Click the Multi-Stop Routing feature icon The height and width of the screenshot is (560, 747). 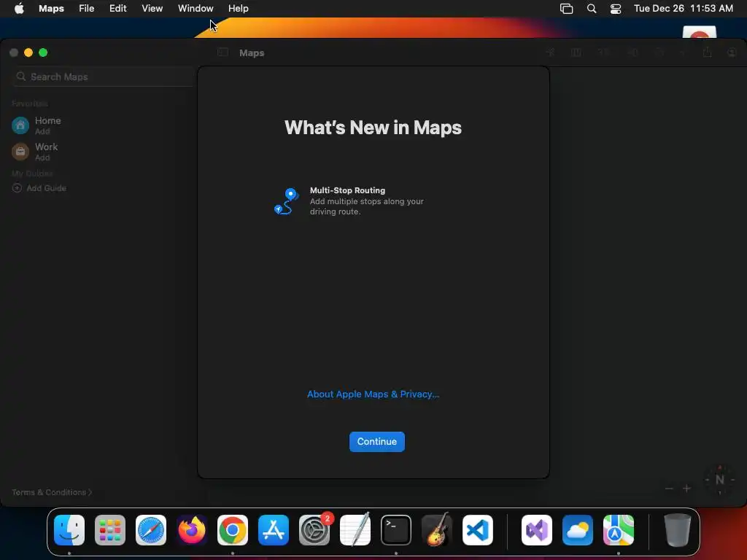[x=286, y=201]
